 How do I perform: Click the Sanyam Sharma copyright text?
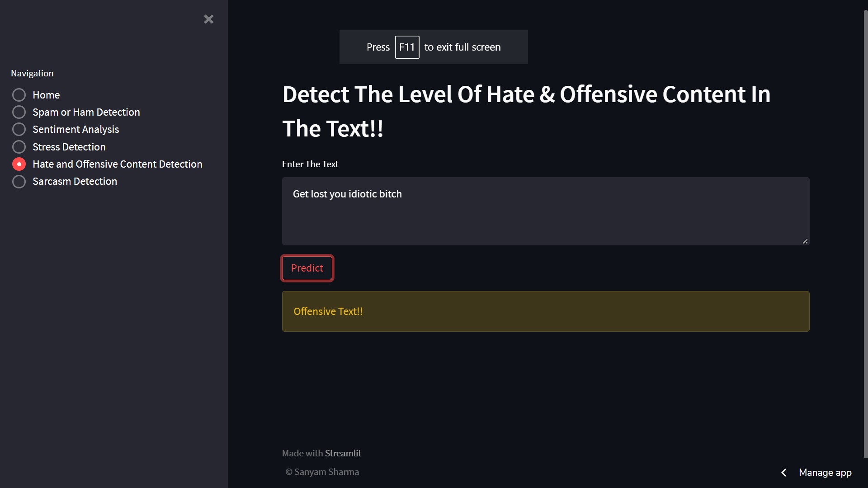coord(322,472)
